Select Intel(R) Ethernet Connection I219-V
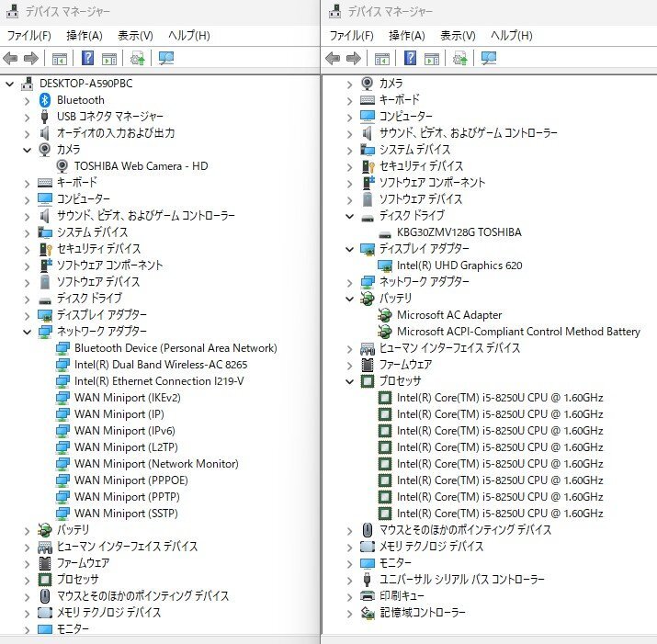This screenshot has height=644, width=657. click(x=159, y=381)
